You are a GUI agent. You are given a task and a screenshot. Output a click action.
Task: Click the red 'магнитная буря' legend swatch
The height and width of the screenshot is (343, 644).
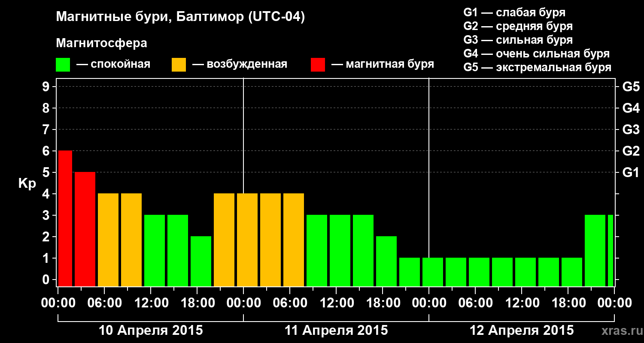[x=318, y=65]
